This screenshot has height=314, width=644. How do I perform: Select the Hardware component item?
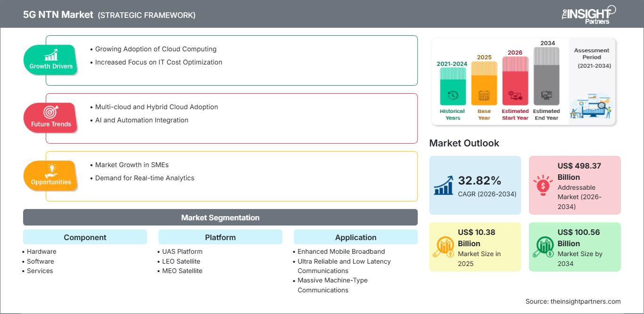[41, 251]
